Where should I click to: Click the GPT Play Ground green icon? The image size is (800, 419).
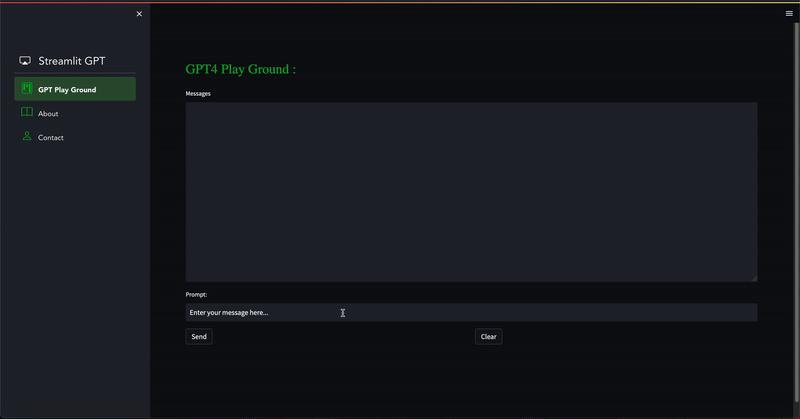[27, 88]
